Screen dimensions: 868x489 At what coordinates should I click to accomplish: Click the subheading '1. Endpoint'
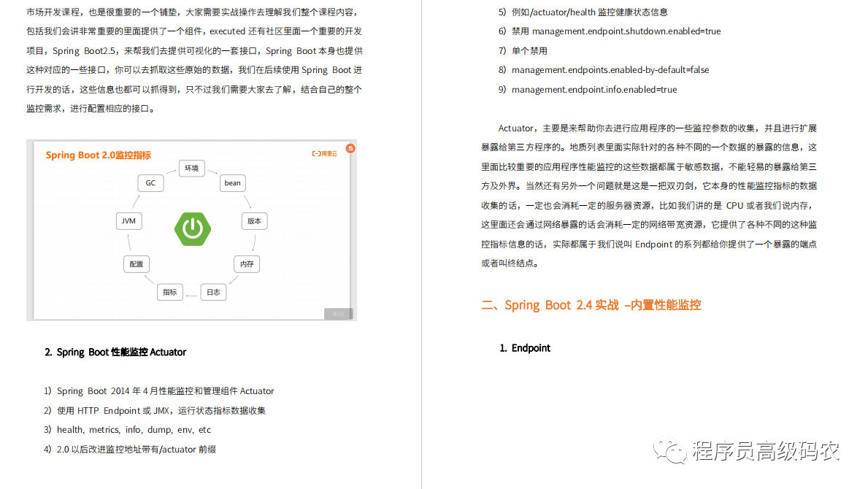coord(525,348)
